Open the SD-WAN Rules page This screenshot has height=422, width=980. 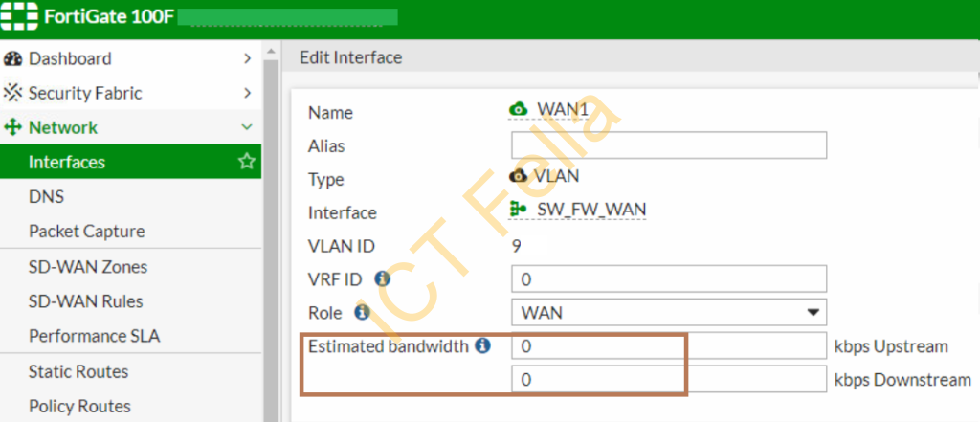85,301
